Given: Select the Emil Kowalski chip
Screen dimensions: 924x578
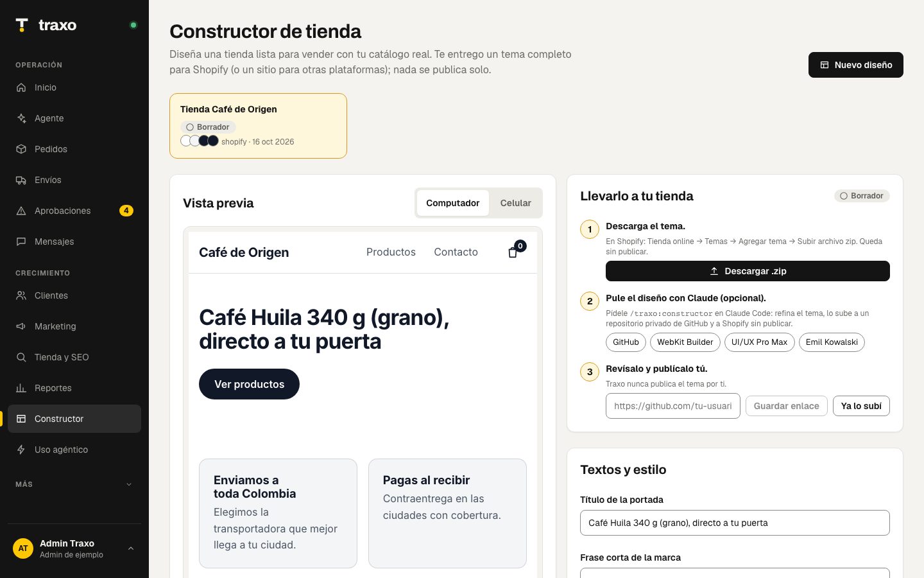Looking at the screenshot, I should (x=832, y=342).
